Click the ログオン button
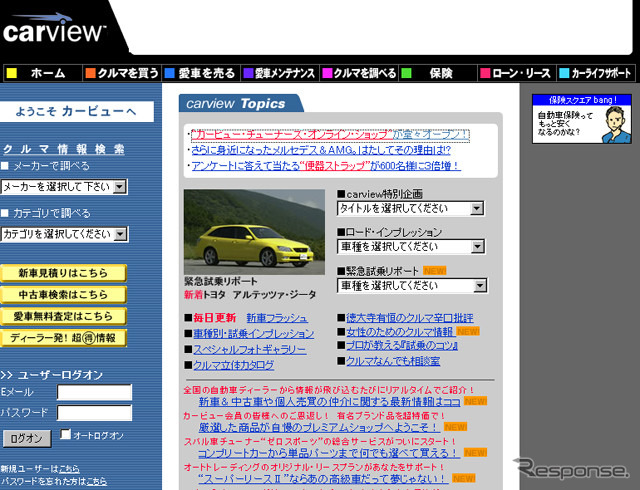The height and width of the screenshot is (490, 640). tap(27, 439)
